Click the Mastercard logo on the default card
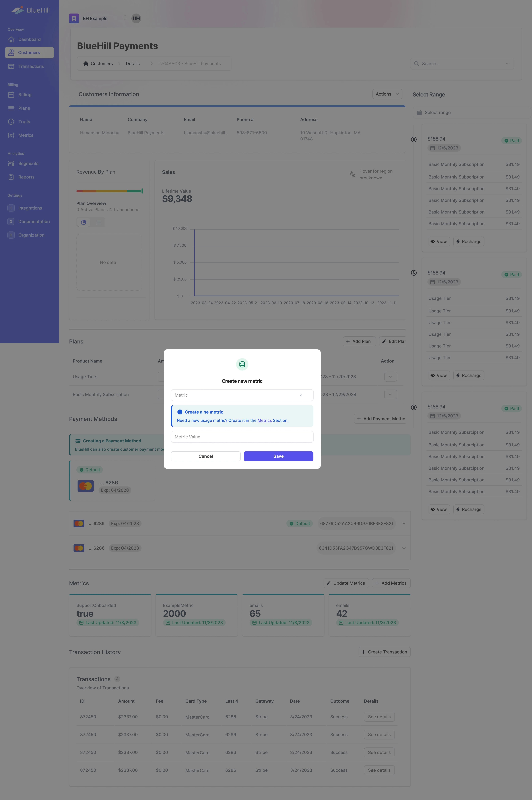 point(85,486)
